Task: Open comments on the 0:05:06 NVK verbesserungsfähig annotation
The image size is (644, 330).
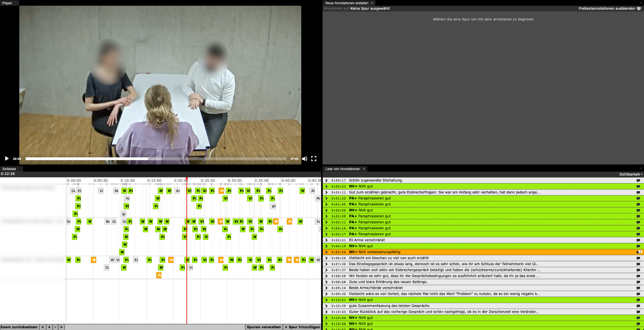Action: point(638,252)
